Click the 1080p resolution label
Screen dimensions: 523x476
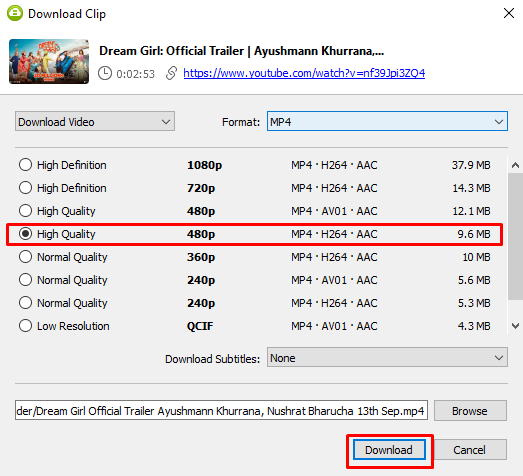click(x=204, y=165)
